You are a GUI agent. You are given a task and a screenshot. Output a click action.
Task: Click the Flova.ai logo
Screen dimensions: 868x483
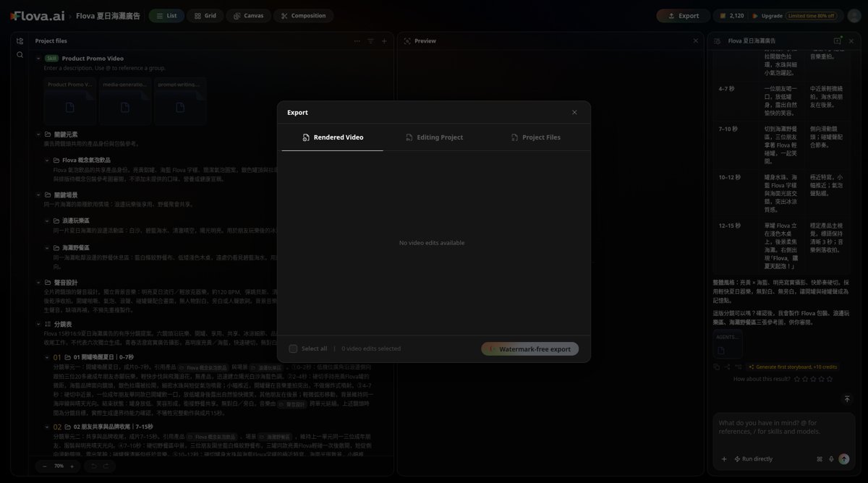point(38,15)
